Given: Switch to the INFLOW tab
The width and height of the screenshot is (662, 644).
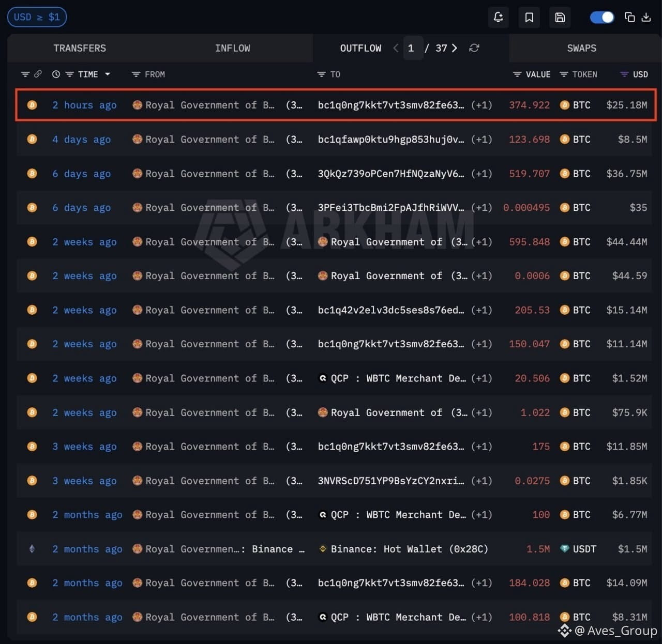Looking at the screenshot, I should 232,48.
